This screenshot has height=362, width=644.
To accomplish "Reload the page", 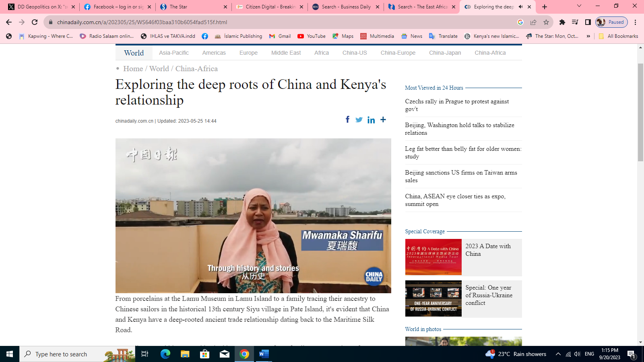I will pyautogui.click(x=35, y=22).
